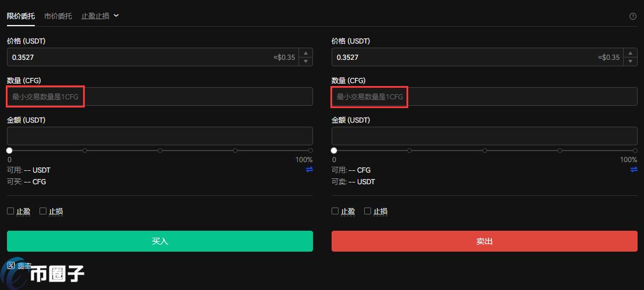Increase sell price with up arrow
The width and height of the screenshot is (644, 290).
coord(630,53)
